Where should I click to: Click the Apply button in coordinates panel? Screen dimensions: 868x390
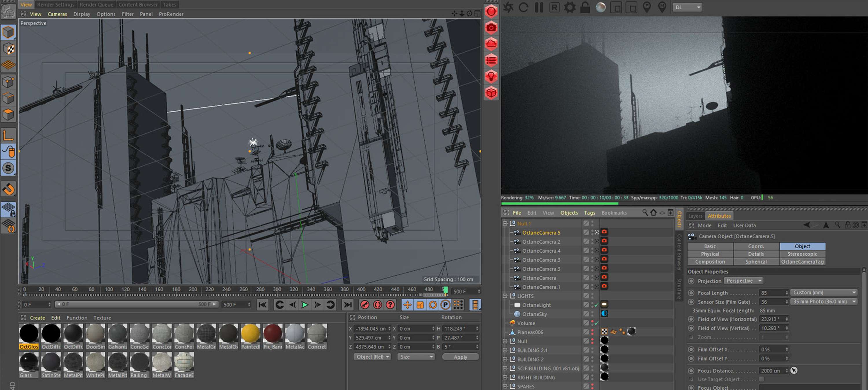click(460, 357)
